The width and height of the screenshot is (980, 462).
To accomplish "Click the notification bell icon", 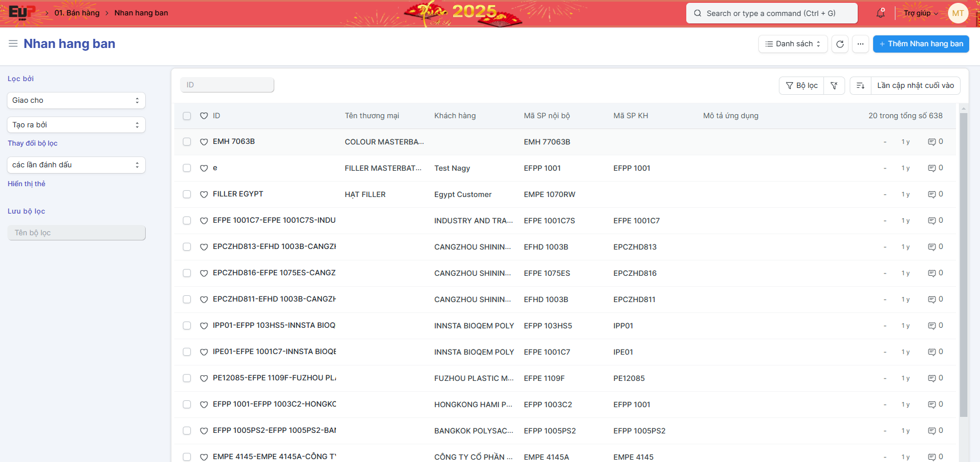I will pos(880,13).
